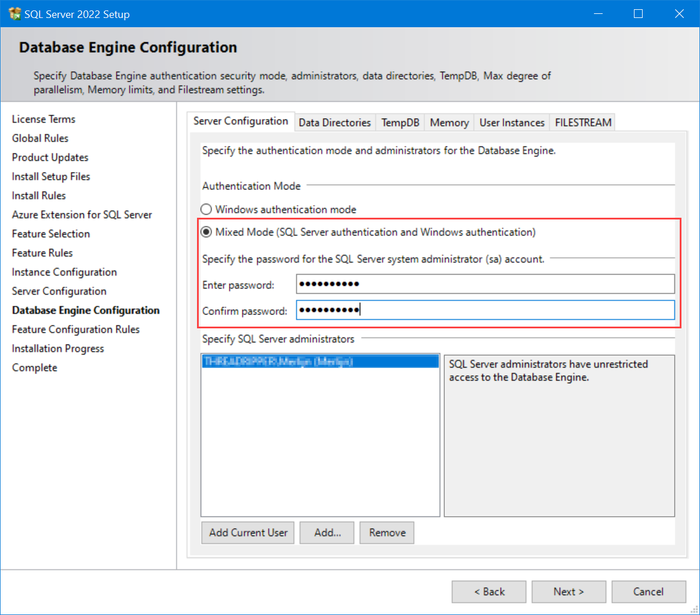Click the SQL Server Setup title bar icon
This screenshot has width=700, height=615.
tap(14, 13)
